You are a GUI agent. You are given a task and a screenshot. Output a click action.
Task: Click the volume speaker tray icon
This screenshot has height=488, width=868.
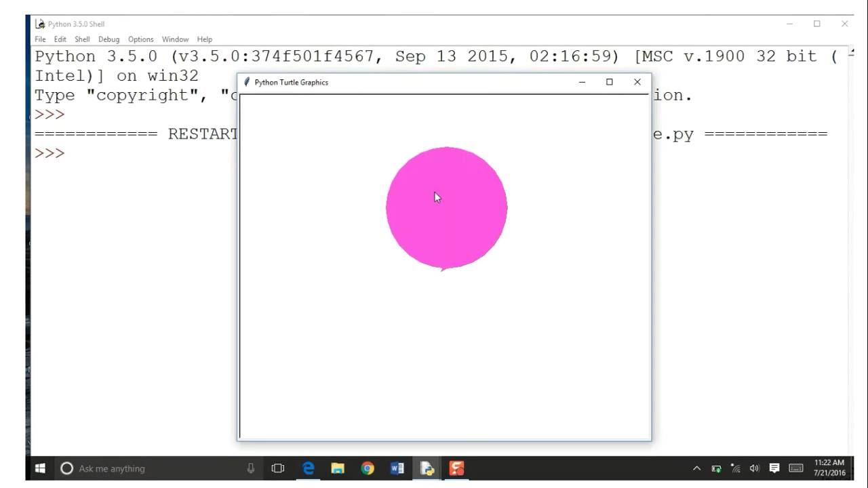coord(755,468)
